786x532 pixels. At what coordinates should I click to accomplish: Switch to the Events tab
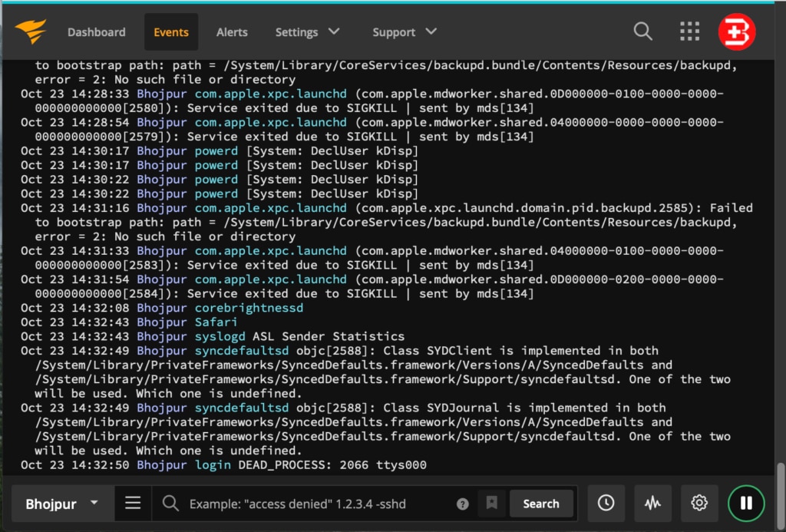(171, 32)
